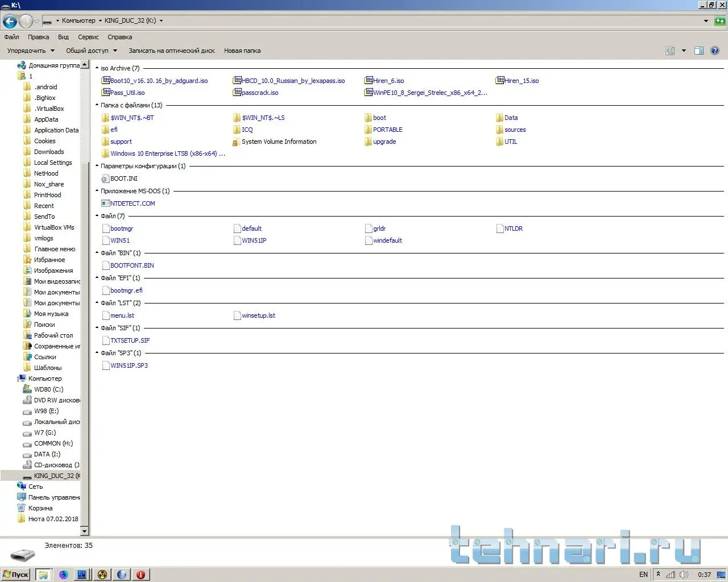Collapse the Папка с файлами group
Viewport: 728px width, 582px height.
click(97, 105)
